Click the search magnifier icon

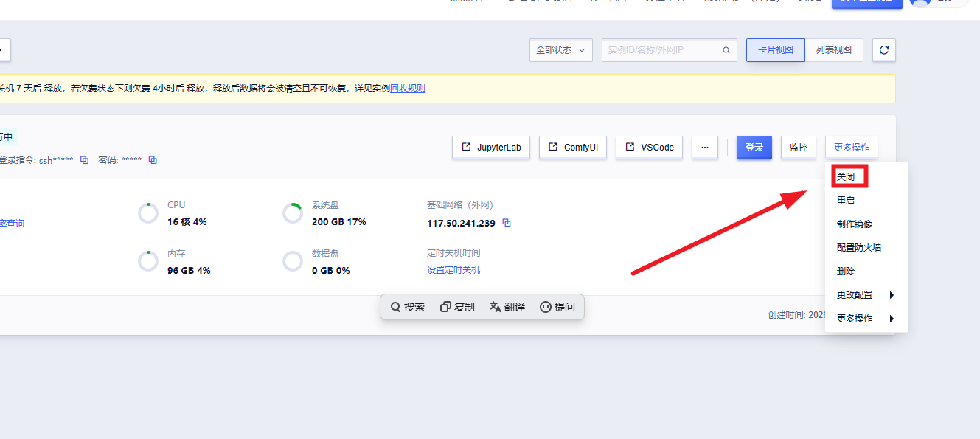(x=726, y=50)
